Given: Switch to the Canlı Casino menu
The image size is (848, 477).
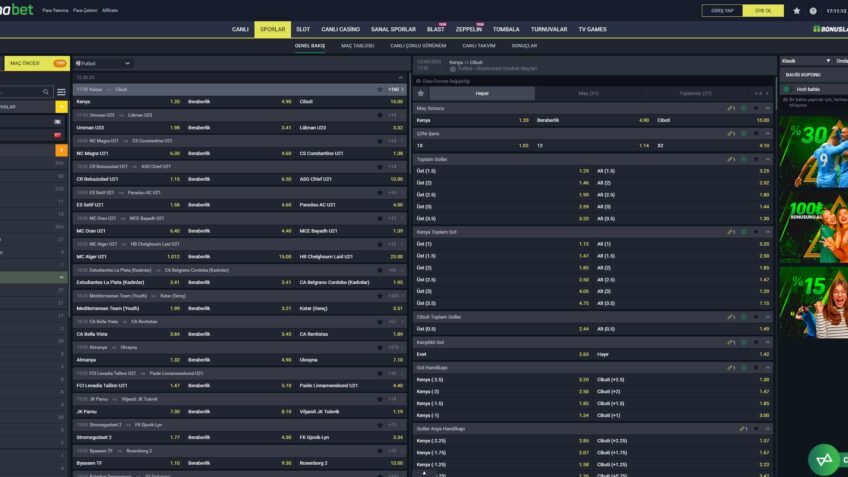Looking at the screenshot, I should click(340, 29).
